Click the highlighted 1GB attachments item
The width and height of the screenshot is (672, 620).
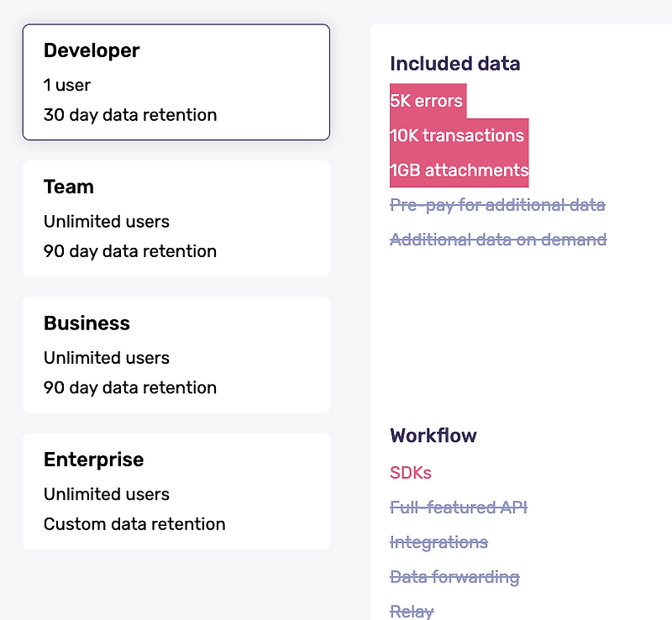(x=459, y=171)
